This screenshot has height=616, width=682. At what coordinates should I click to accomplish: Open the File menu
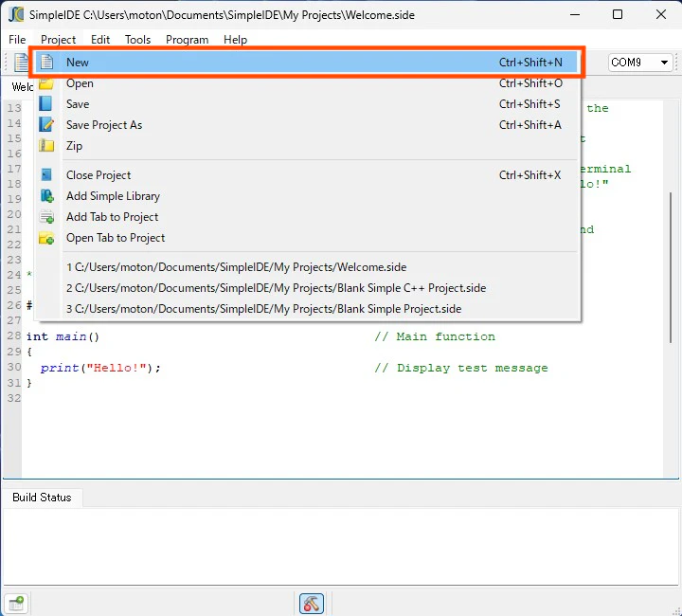click(x=17, y=40)
